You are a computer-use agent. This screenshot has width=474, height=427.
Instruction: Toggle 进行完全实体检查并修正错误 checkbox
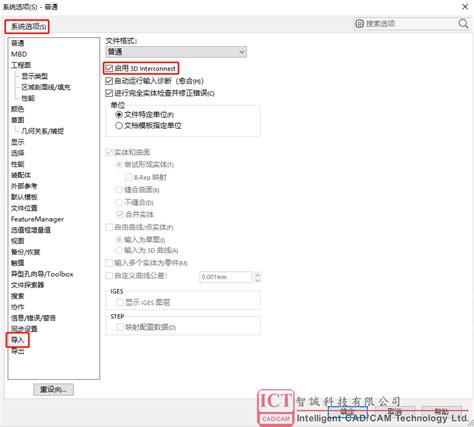[109, 93]
